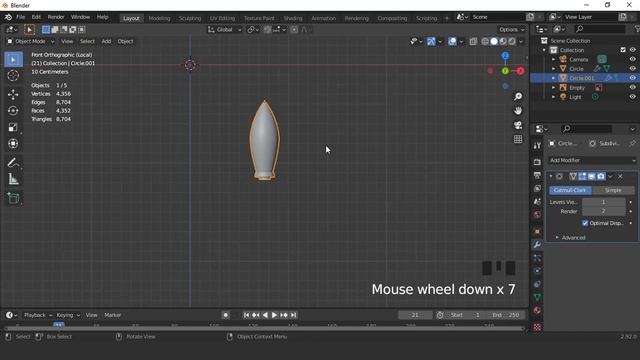Click the Zoom viewport icon

click(518, 97)
